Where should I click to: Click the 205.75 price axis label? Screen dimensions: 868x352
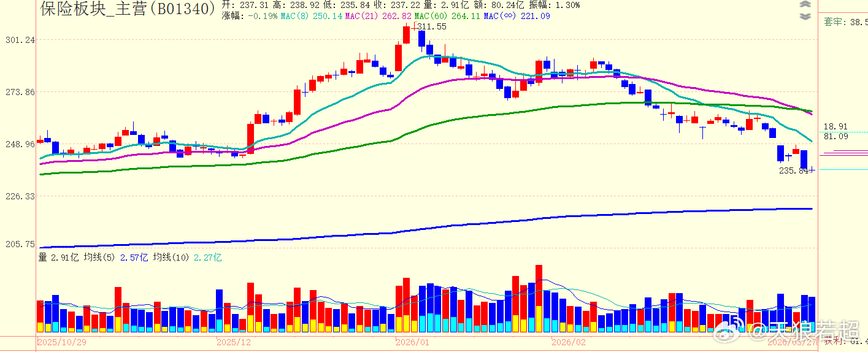coord(20,243)
